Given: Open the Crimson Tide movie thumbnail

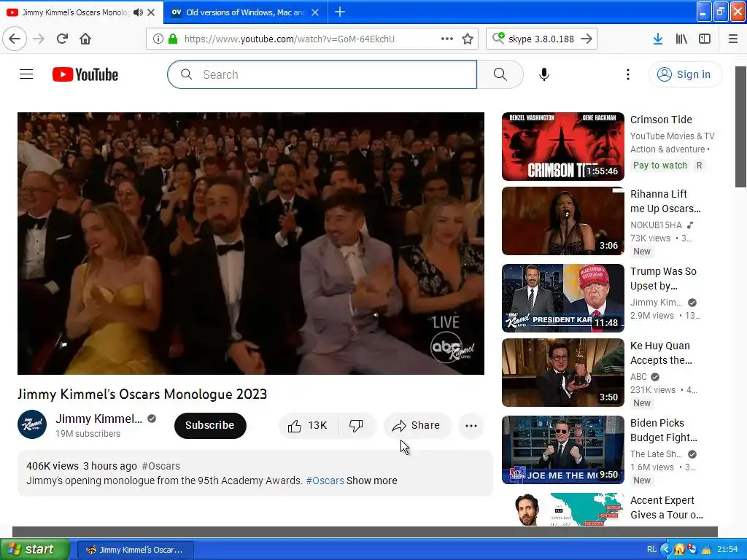Looking at the screenshot, I should tap(562, 147).
